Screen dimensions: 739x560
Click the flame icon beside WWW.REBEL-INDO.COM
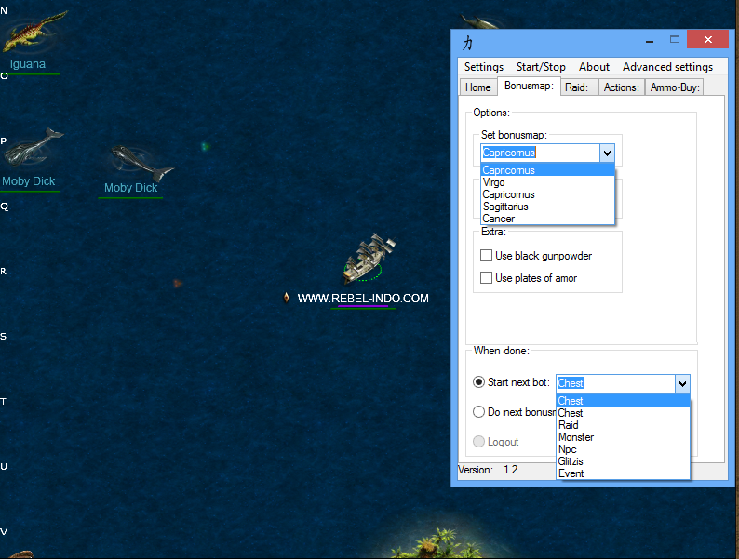[286, 298]
